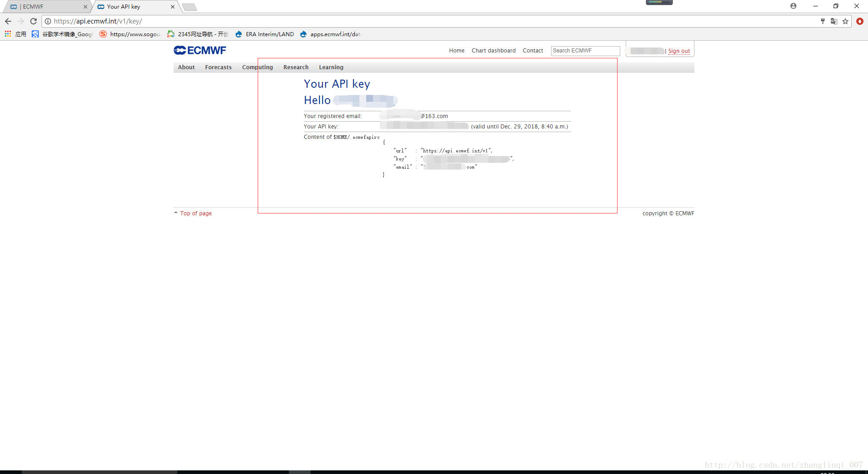
Task: Click the API key validity date text
Action: [519, 127]
